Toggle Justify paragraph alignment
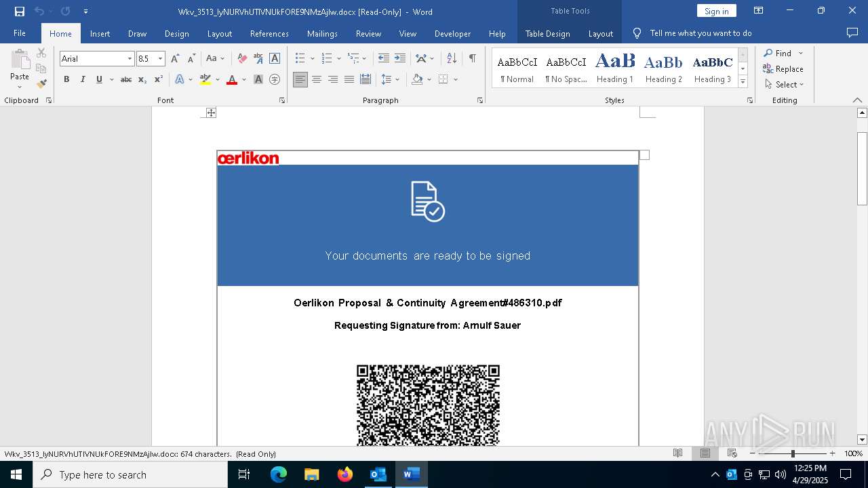 pyautogui.click(x=349, y=79)
